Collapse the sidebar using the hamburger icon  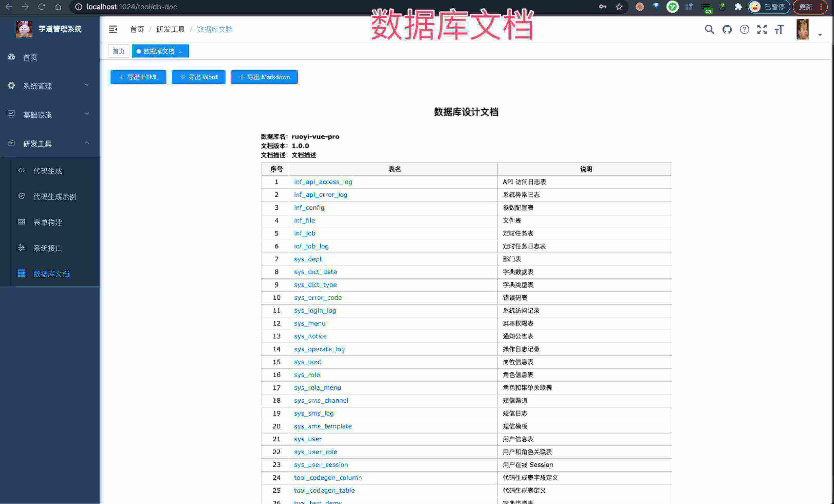click(113, 29)
